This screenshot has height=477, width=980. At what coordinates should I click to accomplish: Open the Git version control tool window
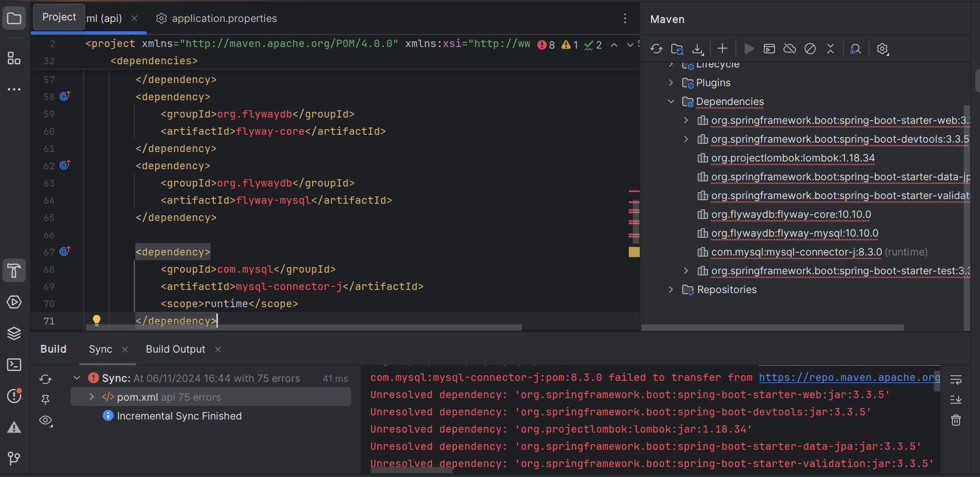pos(14,458)
